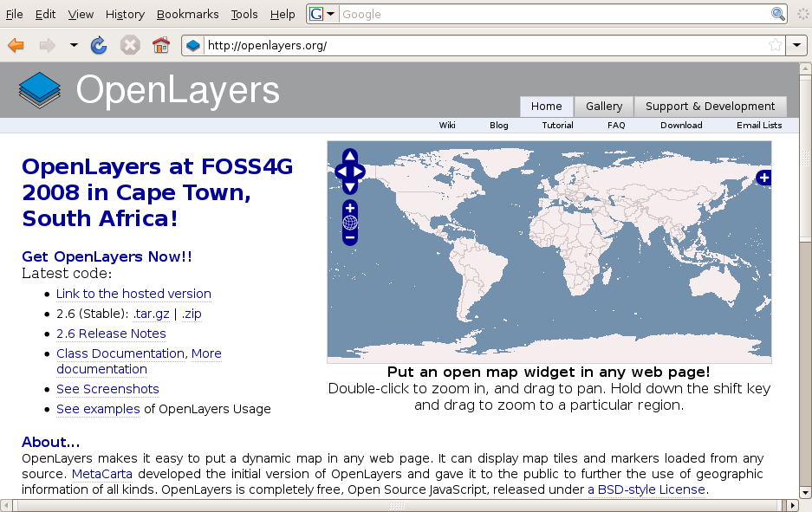Pan the map north with the up arrow

[350, 157]
